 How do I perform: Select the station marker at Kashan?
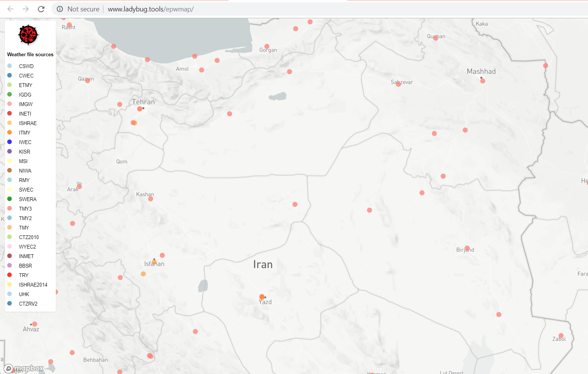click(x=151, y=199)
